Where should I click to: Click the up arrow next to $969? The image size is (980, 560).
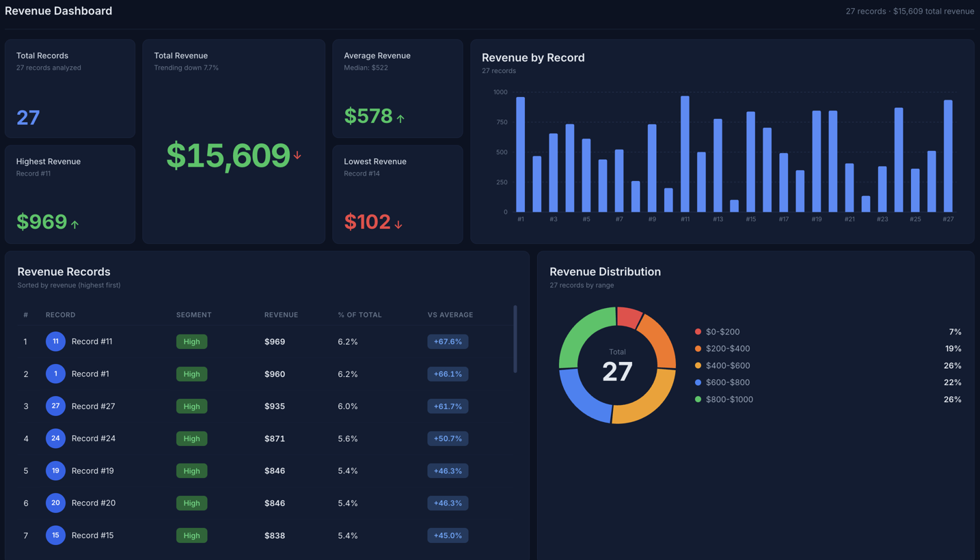click(x=74, y=224)
